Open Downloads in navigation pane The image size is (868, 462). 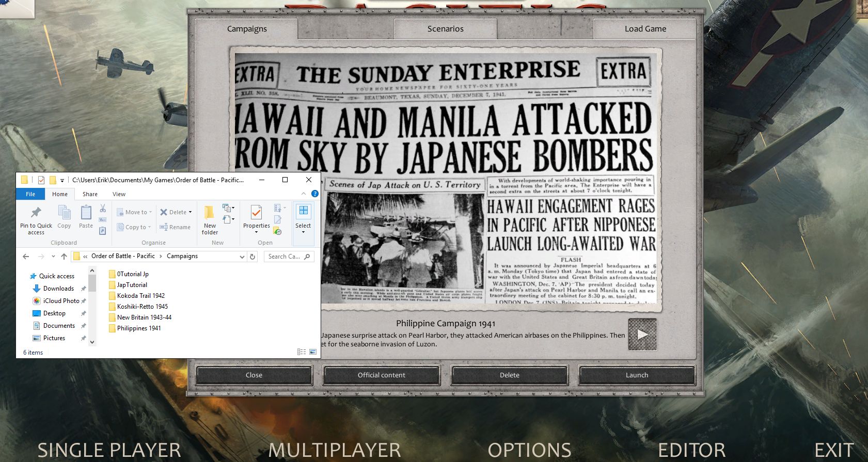point(54,289)
